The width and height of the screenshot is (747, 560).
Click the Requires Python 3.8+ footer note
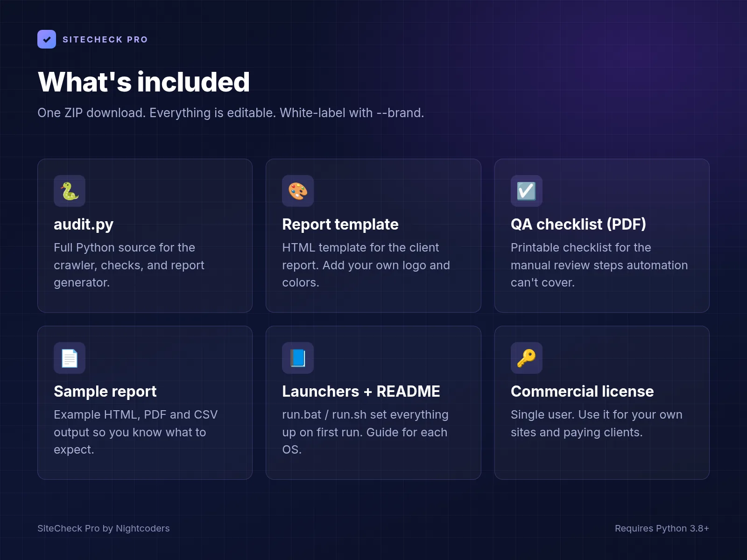pos(662,528)
